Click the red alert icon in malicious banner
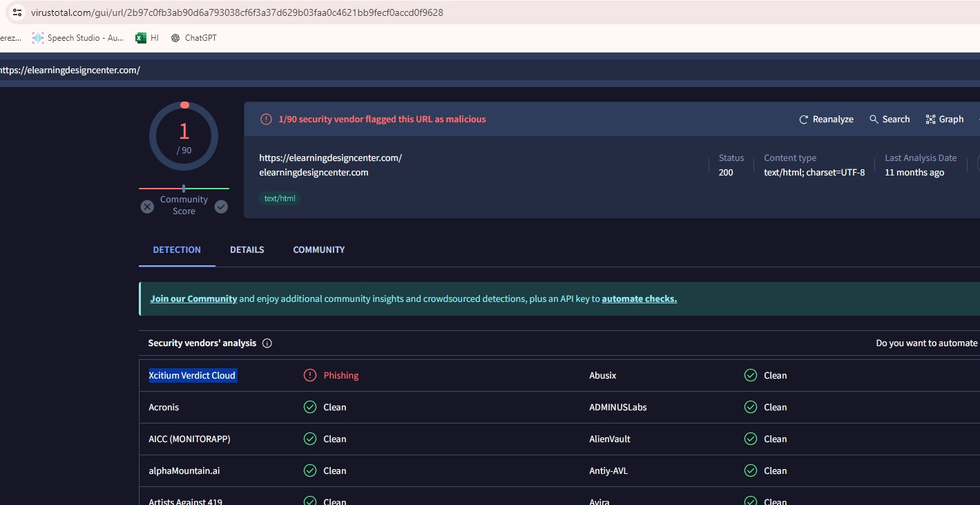This screenshot has height=505, width=980. click(x=266, y=120)
